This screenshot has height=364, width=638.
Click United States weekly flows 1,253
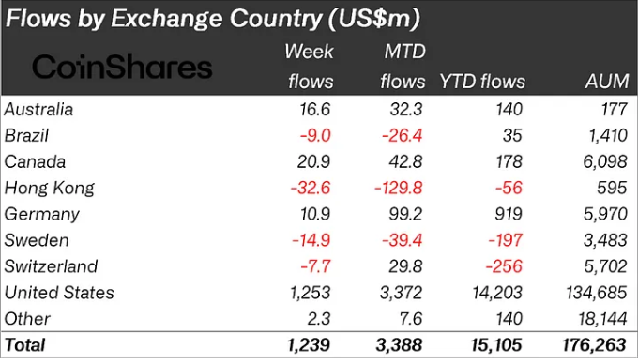point(310,293)
